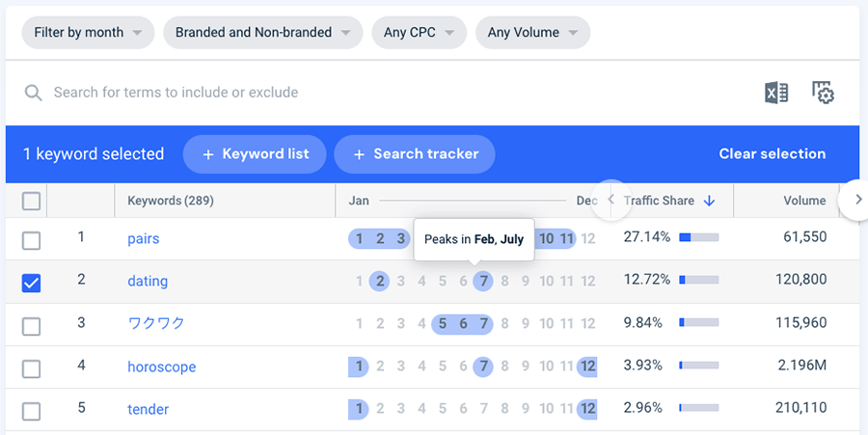The width and height of the screenshot is (868, 435).
Task: Select the horoscope keyword checkbox
Action: (31, 368)
